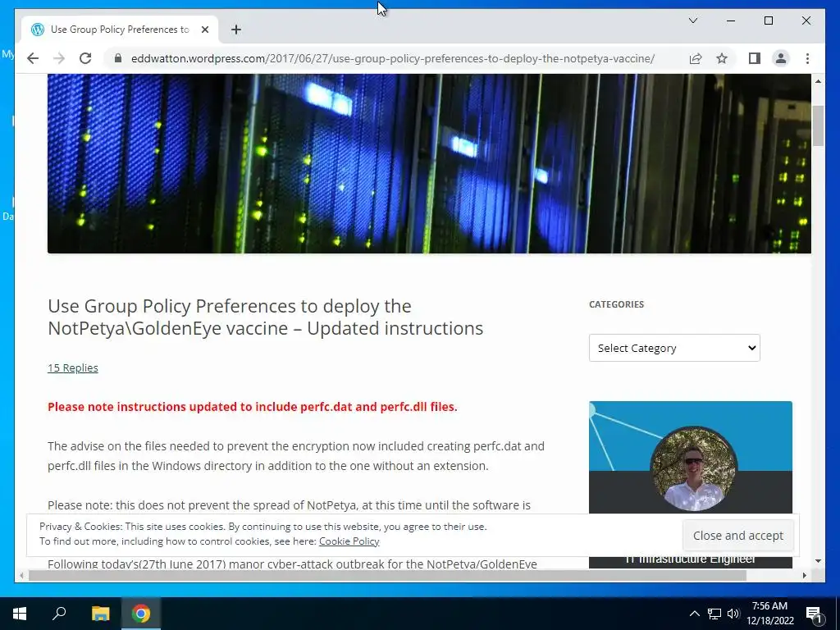Screen dimensions: 840x630
Task: Open the 15 Replies link
Action: [73, 368]
